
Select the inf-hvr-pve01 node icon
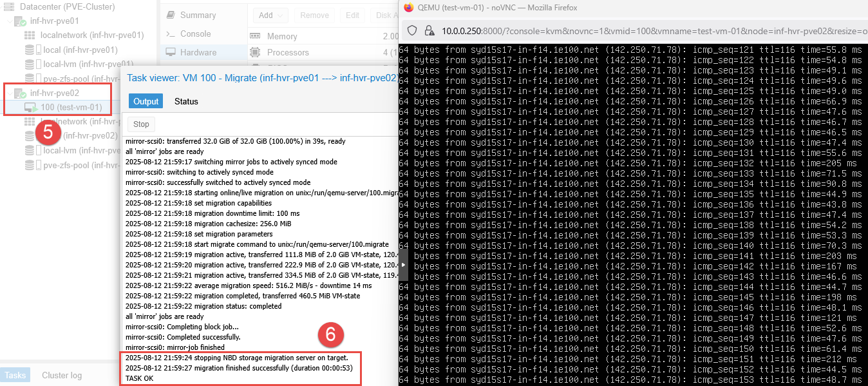click(x=20, y=21)
